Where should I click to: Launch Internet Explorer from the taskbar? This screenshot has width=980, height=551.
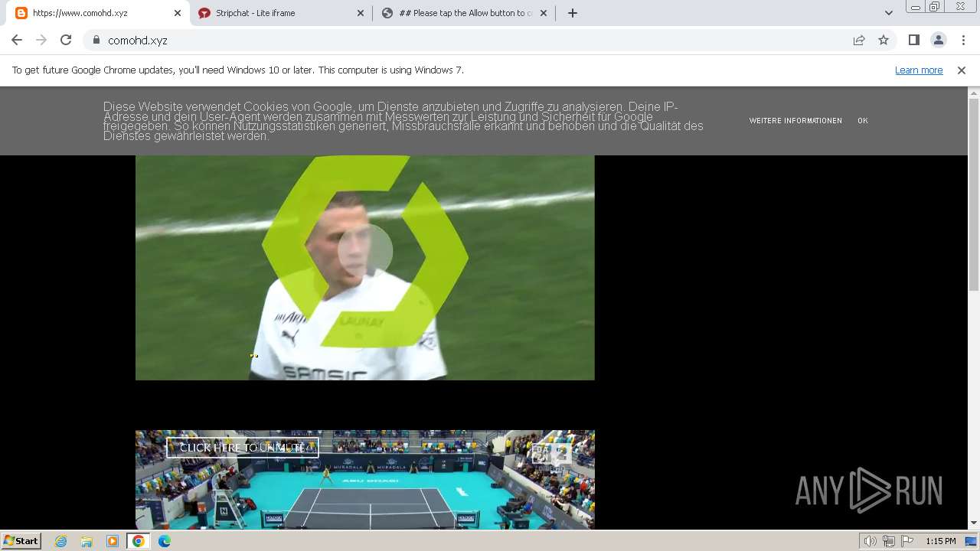tap(61, 541)
